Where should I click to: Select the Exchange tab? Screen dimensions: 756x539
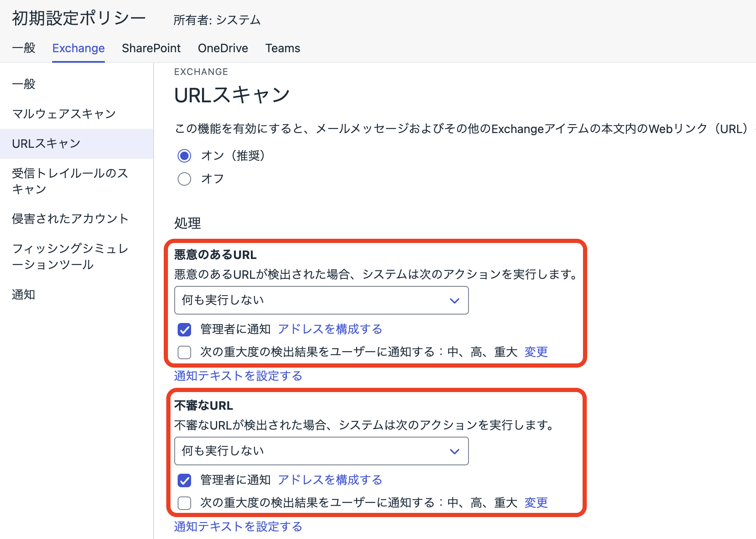[x=78, y=48]
